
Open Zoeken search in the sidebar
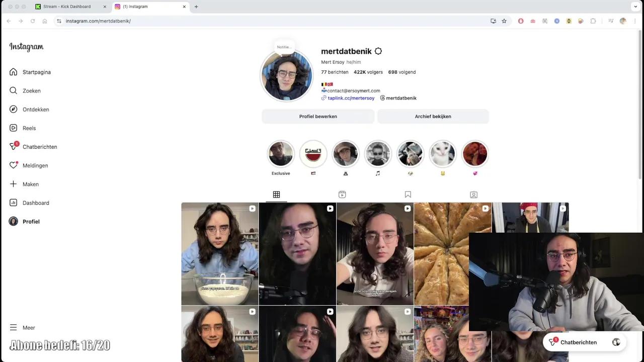tap(25, 90)
